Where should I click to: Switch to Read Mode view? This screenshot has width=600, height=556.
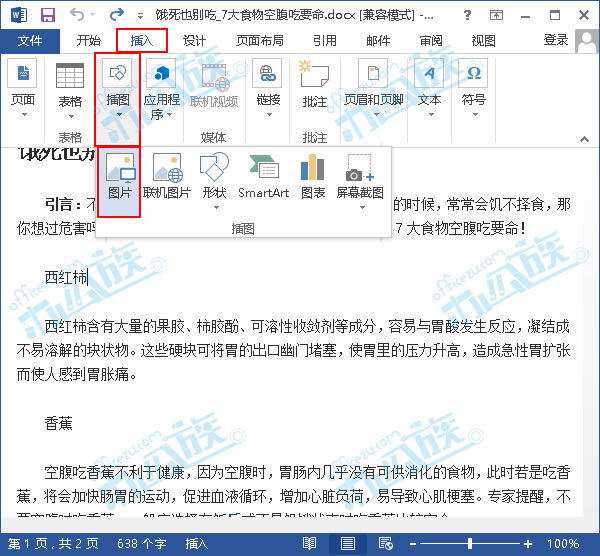(309, 543)
